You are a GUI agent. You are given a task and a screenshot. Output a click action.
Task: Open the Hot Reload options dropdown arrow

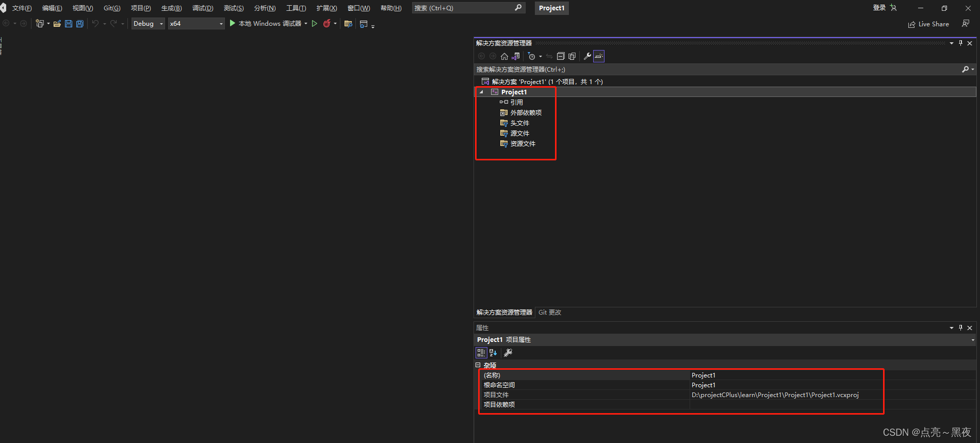335,24
